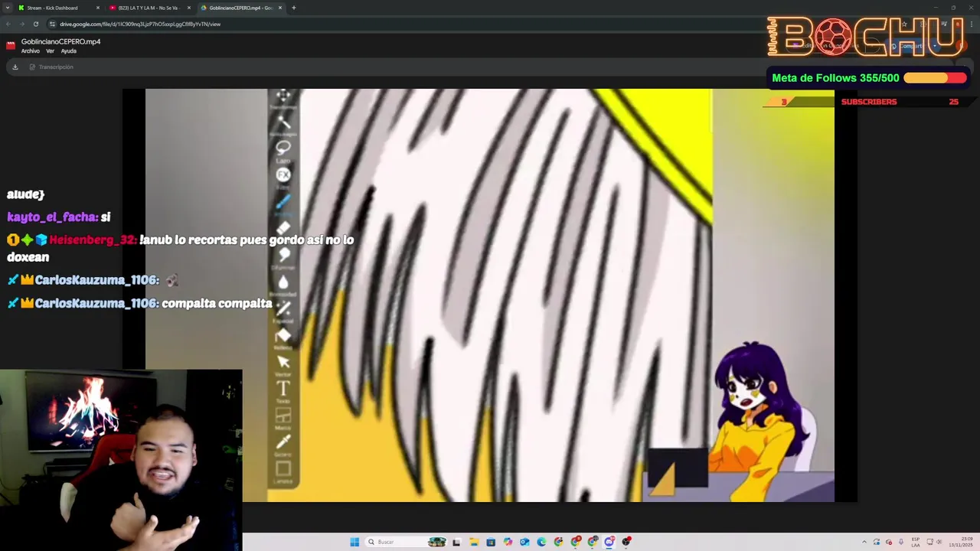Close the YouTube tab

click(189, 8)
